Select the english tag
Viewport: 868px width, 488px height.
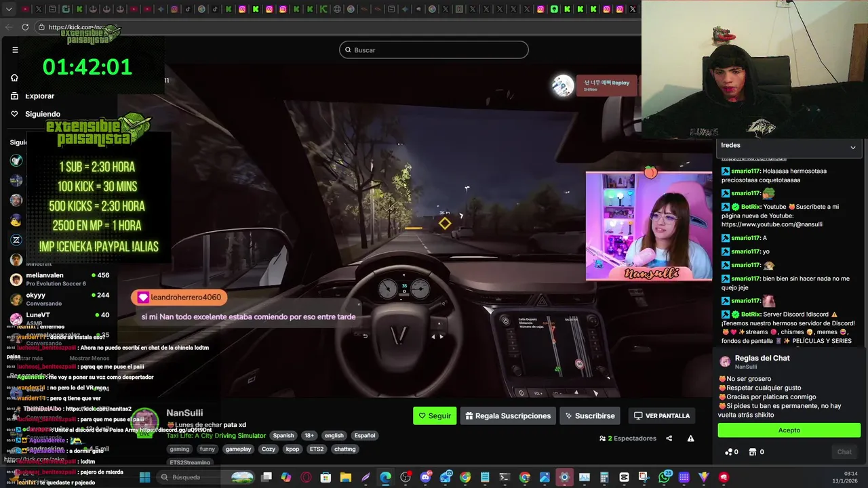[334, 435]
